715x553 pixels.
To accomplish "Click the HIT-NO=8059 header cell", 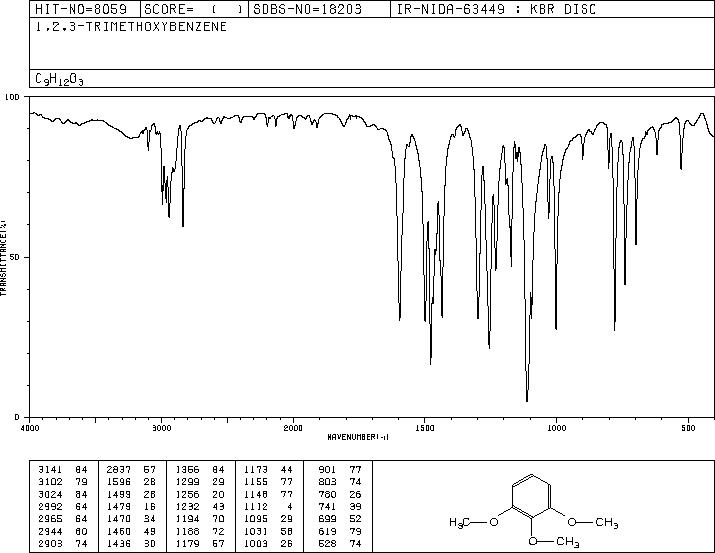I will [85, 9].
